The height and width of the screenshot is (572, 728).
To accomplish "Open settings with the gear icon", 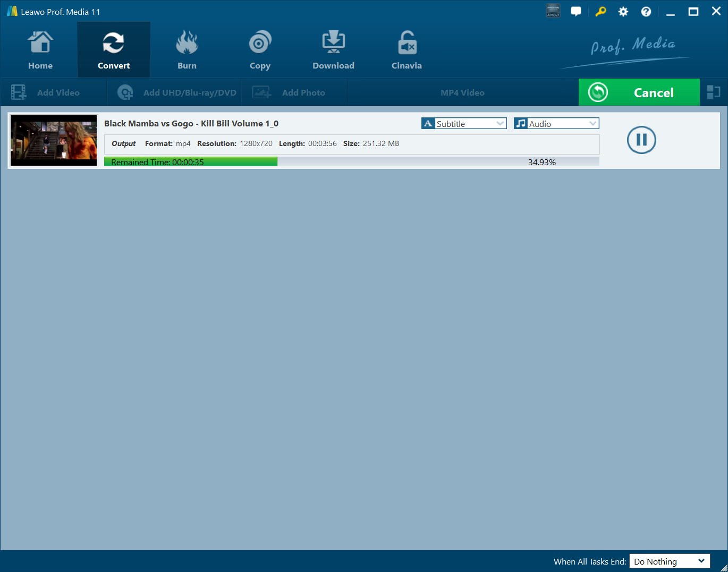I will click(x=623, y=12).
